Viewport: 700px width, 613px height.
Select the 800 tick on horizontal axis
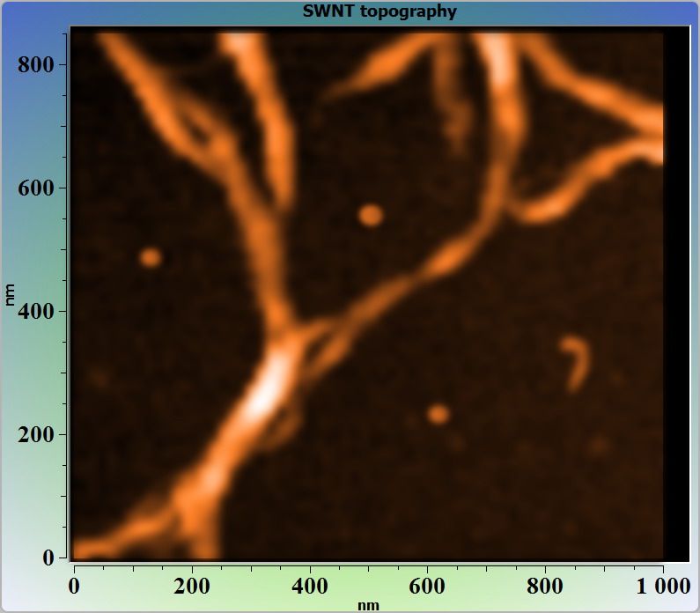click(545, 586)
